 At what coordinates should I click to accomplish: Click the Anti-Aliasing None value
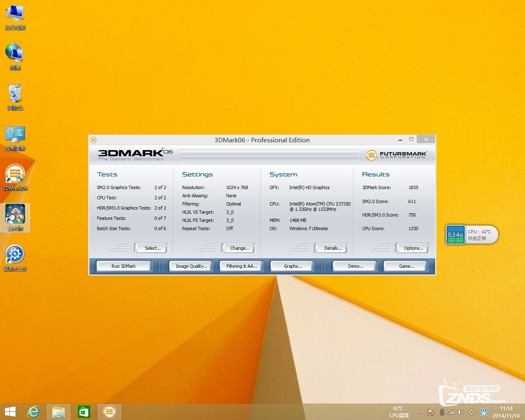[231, 196]
